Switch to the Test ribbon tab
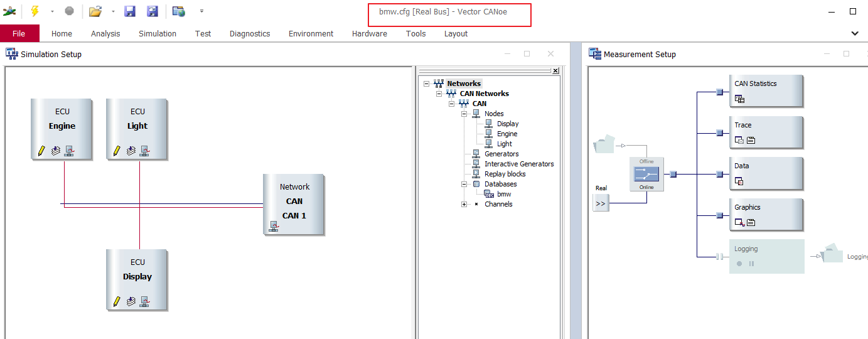Image resolution: width=868 pixels, height=339 pixels. 203,34
